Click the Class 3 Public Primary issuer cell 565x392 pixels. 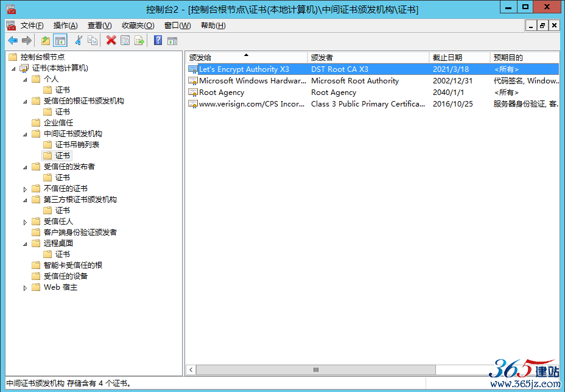368,103
